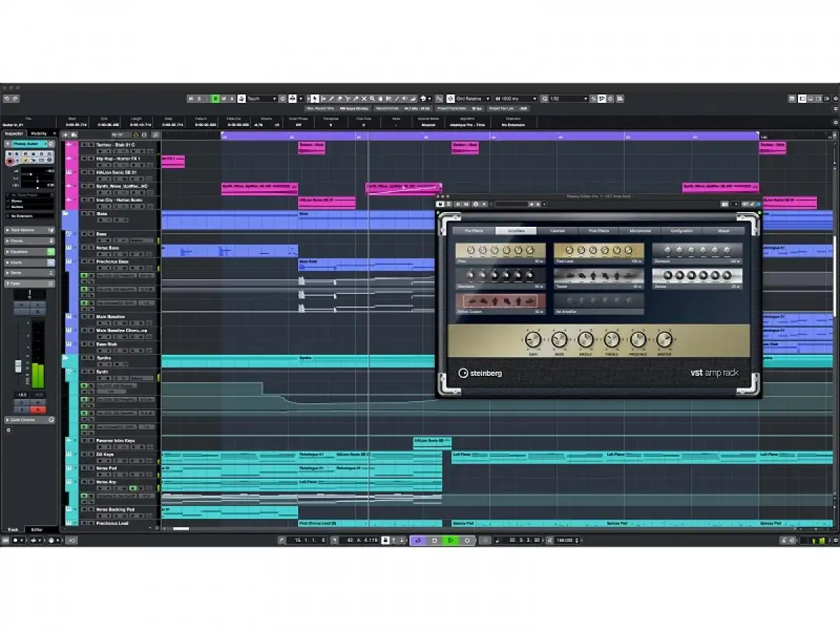Click the track search magnifier icon
Viewport: 840px width, 630px height.
(x=155, y=134)
